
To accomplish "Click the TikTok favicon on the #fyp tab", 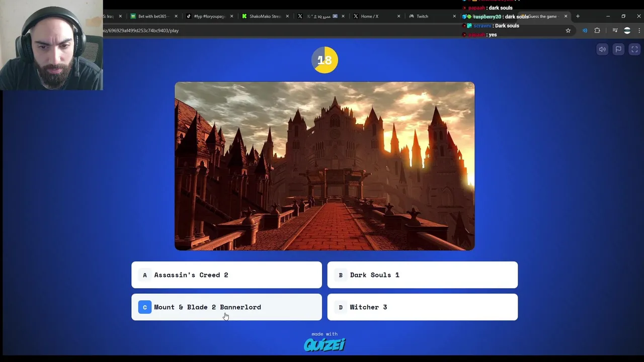I will point(189,16).
